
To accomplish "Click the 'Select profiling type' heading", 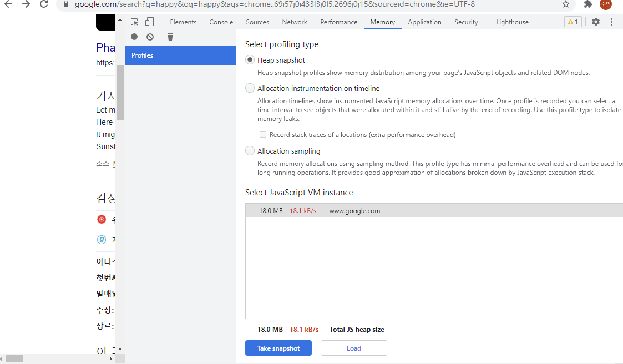I will (282, 44).
